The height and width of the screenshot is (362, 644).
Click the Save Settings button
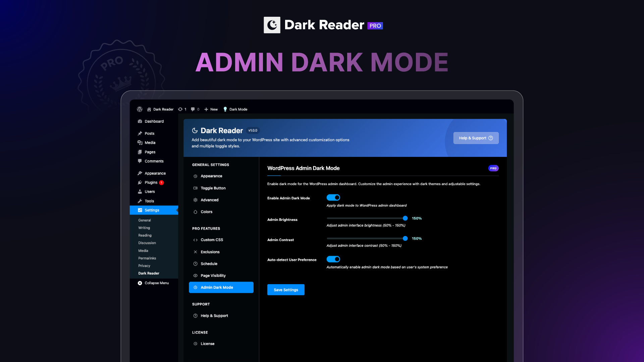[x=286, y=290]
